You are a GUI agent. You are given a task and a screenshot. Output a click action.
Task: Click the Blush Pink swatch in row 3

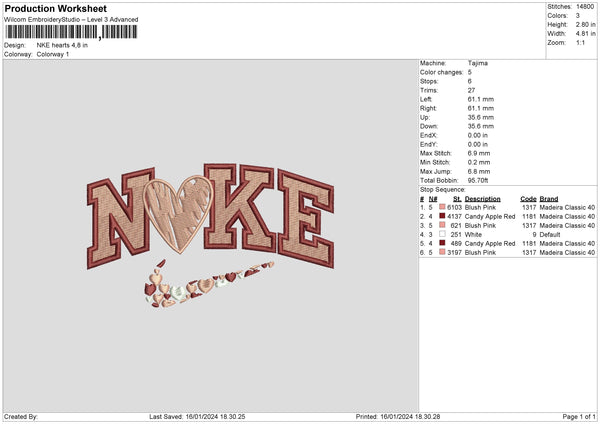coord(442,225)
